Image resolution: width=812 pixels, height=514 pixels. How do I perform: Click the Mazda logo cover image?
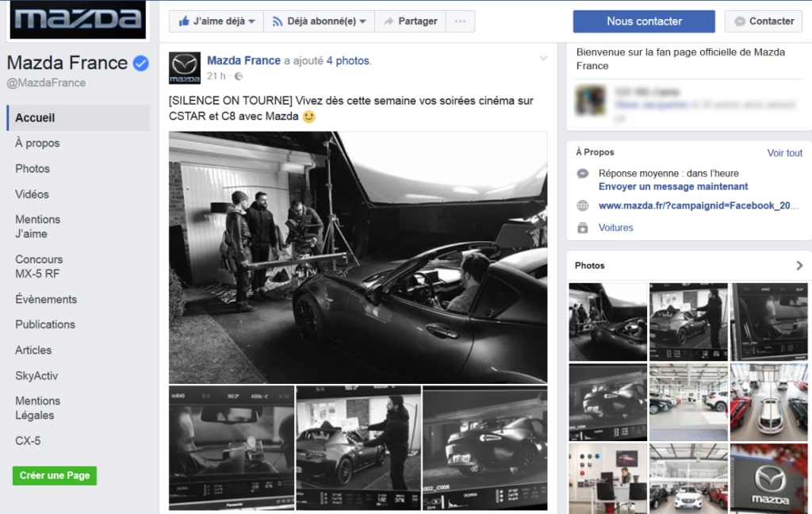click(x=78, y=20)
